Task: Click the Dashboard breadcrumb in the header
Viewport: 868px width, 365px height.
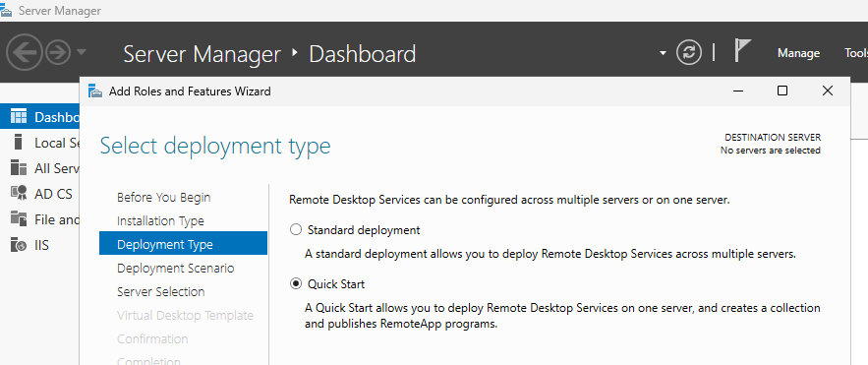Action: point(362,54)
